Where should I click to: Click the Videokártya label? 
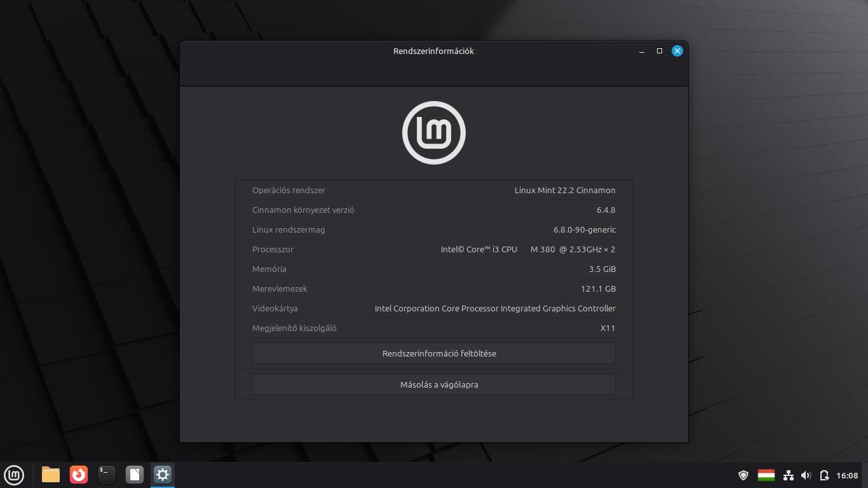(x=275, y=308)
